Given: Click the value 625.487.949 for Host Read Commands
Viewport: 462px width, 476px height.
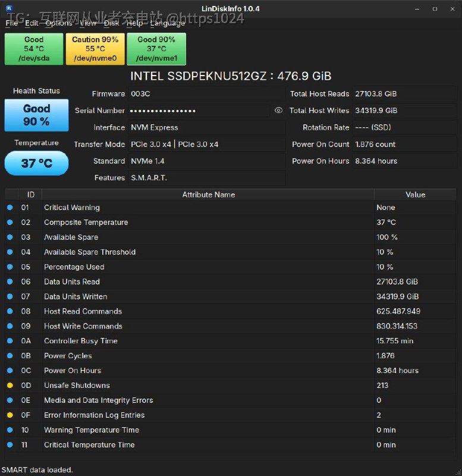Looking at the screenshot, I should click(398, 311).
